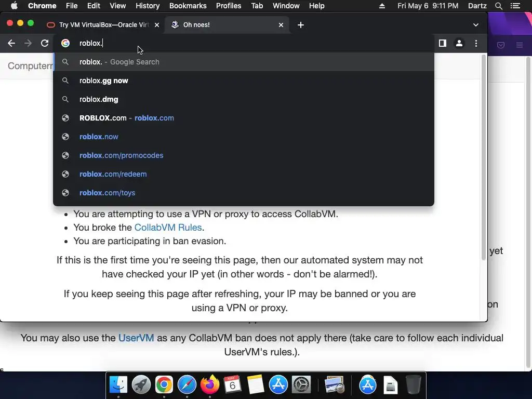
Task: Open the hamburger menu in the background Firefox window
Action: coord(520,45)
